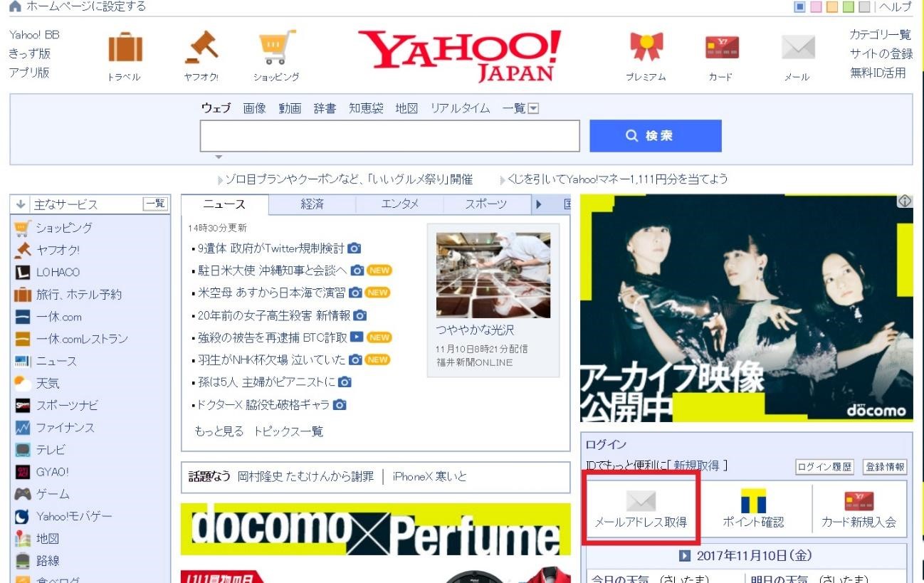Click the 一休.com sidebar icon
Viewport: 924px width, 583px height.
click(x=23, y=317)
